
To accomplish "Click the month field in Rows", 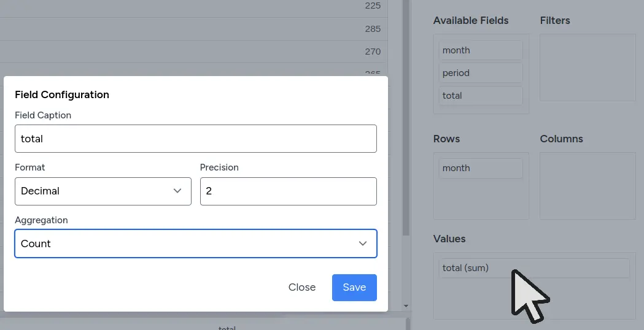I will pyautogui.click(x=481, y=168).
